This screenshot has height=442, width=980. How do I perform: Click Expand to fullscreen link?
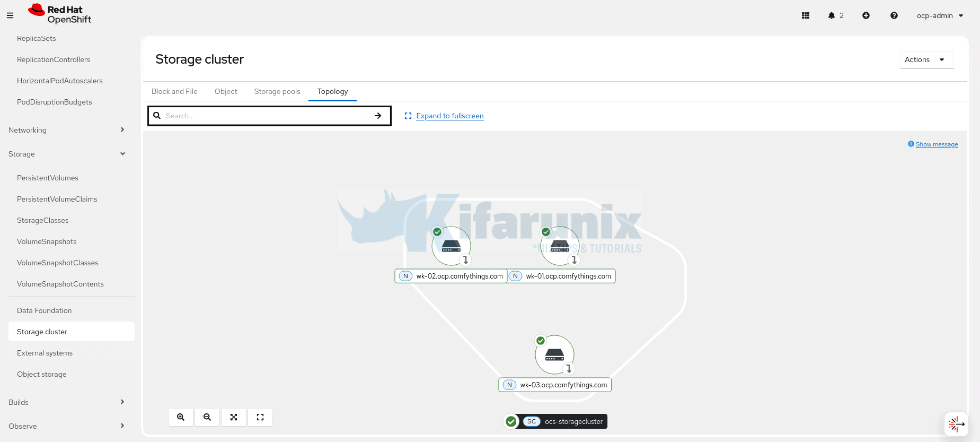coord(450,116)
